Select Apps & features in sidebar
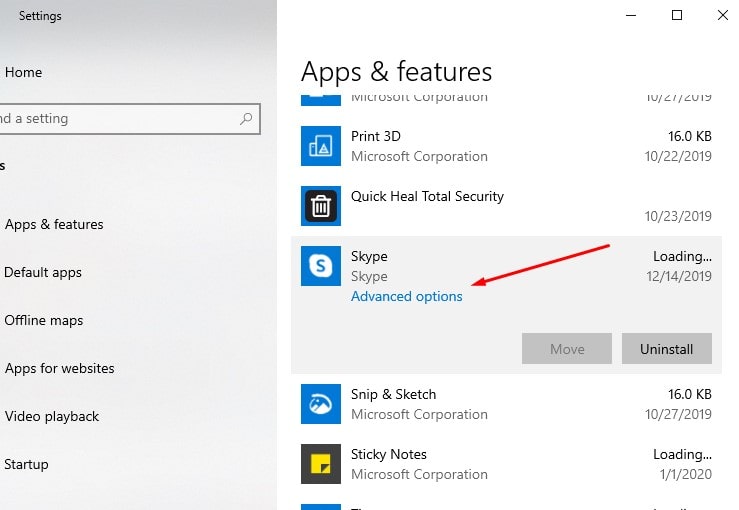The image size is (739, 510). [x=54, y=224]
